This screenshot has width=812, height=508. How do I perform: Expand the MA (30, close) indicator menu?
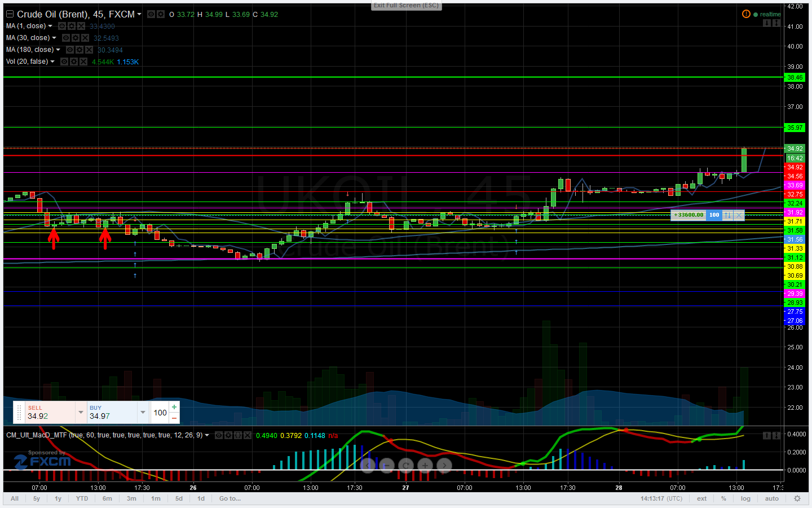pos(54,38)
